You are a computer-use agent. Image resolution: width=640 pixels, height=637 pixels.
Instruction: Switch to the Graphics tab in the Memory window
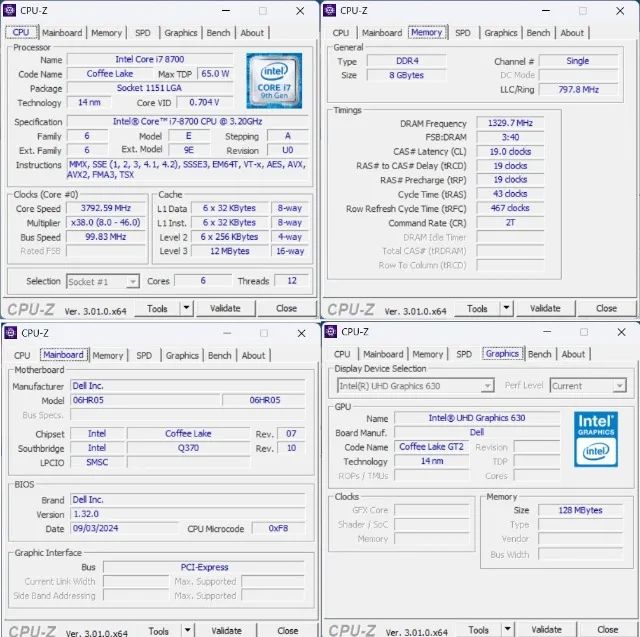501,33
